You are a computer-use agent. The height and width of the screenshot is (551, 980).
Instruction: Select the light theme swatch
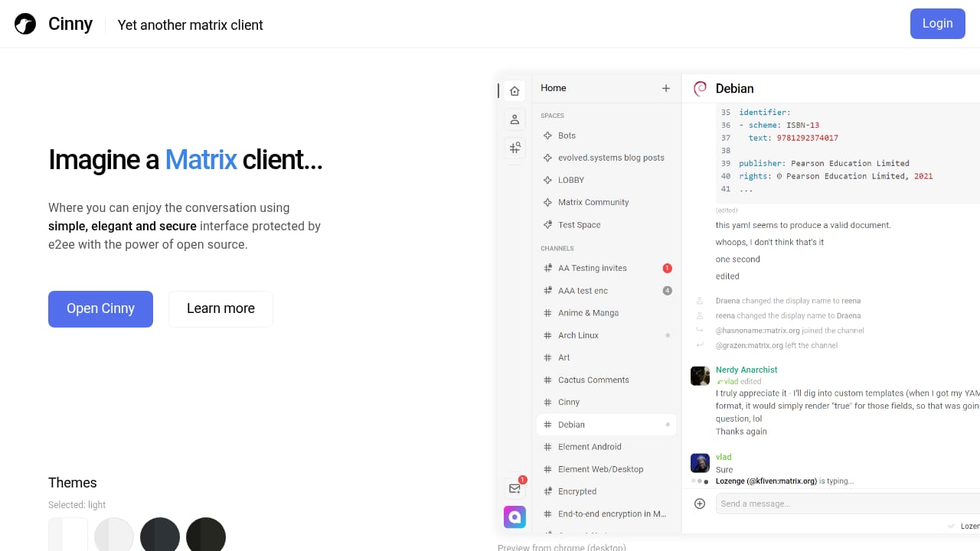68,536
